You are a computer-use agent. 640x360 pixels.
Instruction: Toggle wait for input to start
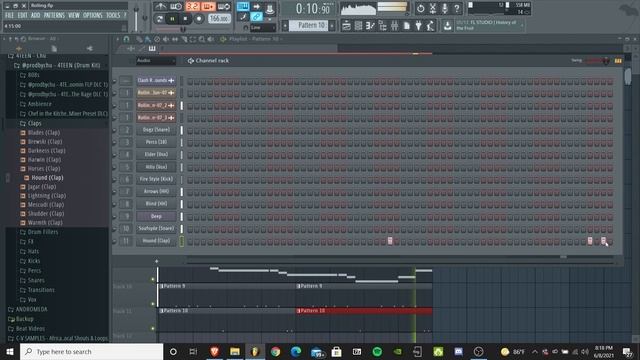tap(176, 7)
